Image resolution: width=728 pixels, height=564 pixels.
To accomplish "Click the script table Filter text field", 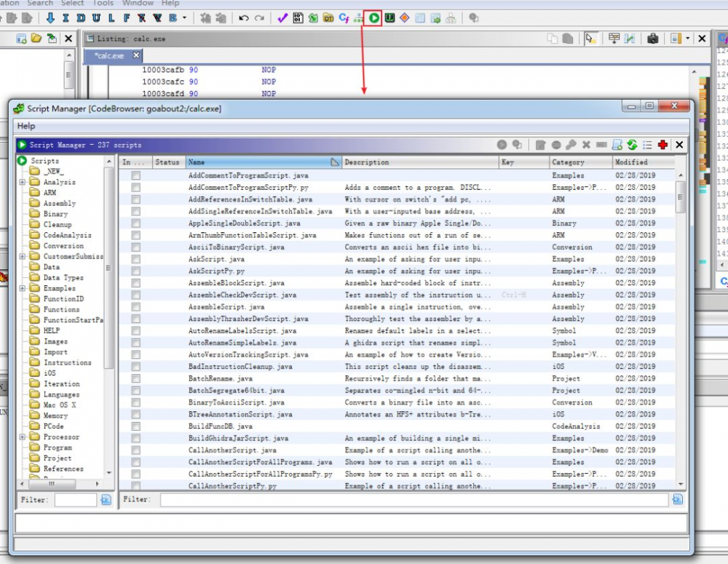I will pyautogui.click(x=414, y=500).
